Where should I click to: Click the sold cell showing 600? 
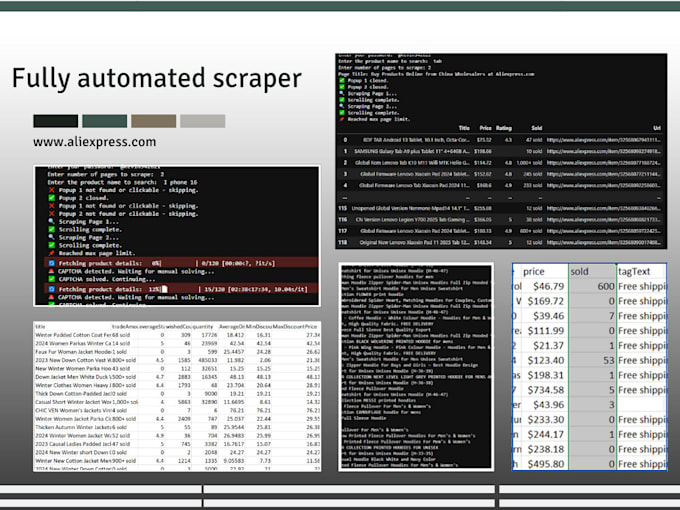pyautogui.click(x=592, y=286)
